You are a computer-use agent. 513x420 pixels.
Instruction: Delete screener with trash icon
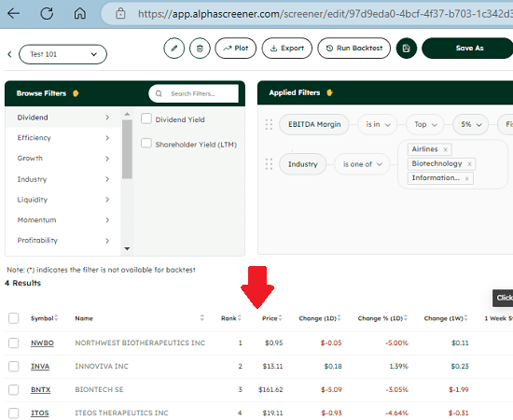[200, 49]
